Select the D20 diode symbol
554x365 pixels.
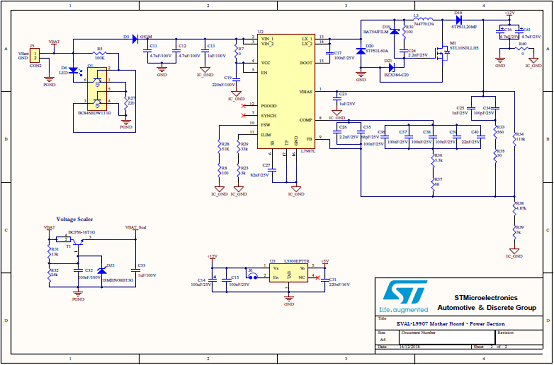coord(361,51)
